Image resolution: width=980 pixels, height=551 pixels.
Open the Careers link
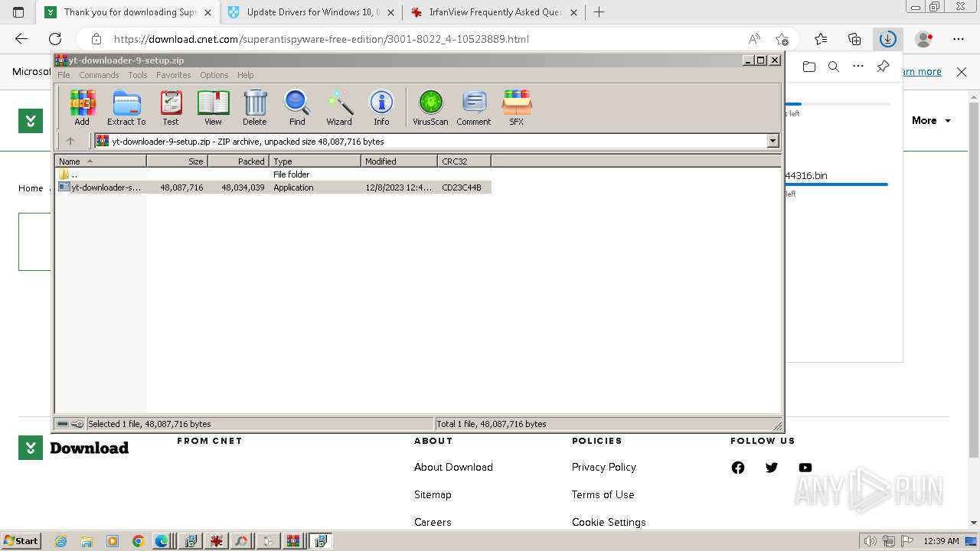point(433,523)
